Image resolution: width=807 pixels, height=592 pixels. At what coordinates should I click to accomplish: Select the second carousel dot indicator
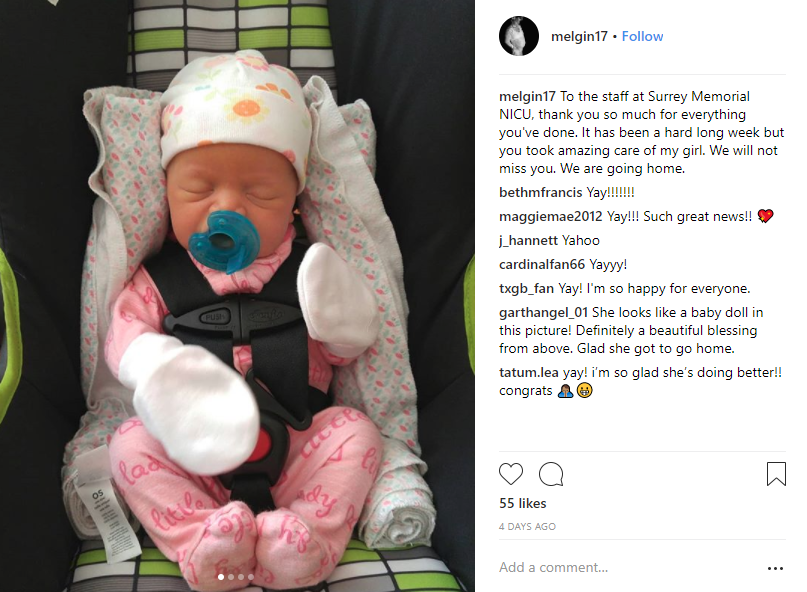(x=231, y=577)
